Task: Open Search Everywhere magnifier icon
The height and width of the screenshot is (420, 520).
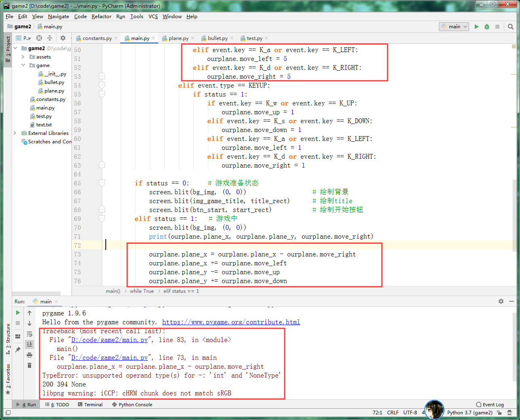Action: click(x=511, y=27)
